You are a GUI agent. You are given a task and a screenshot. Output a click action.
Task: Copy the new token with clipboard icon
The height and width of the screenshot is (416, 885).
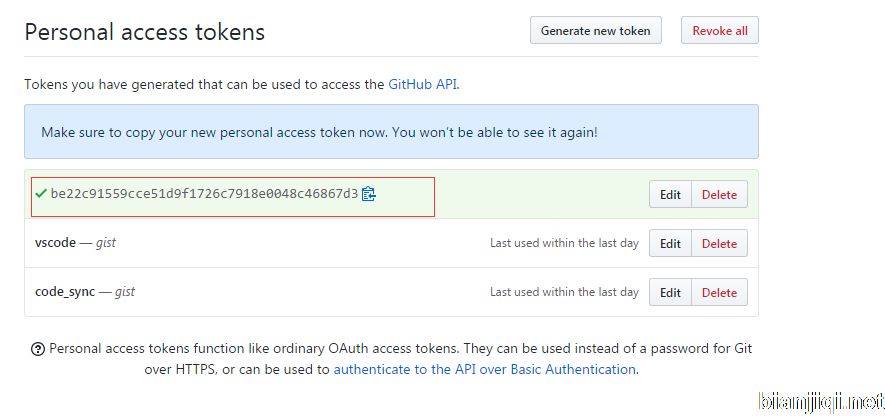point(368,194)
